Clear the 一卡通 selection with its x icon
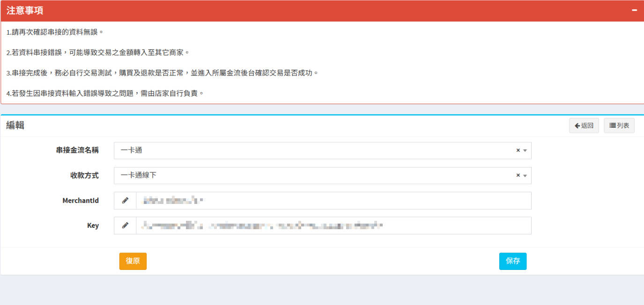Image resolution: width=644 pixels, height=305 pixels. [x=518, y=151]
